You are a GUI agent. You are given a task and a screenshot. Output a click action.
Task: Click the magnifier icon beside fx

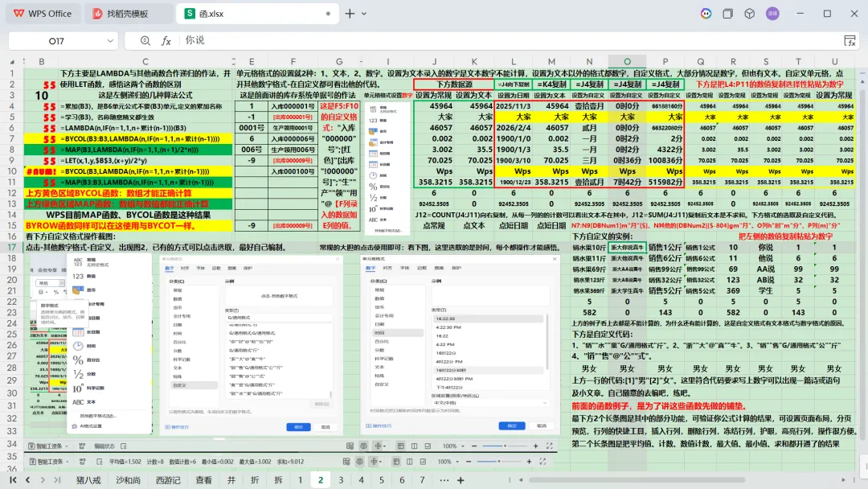[145, 40]
